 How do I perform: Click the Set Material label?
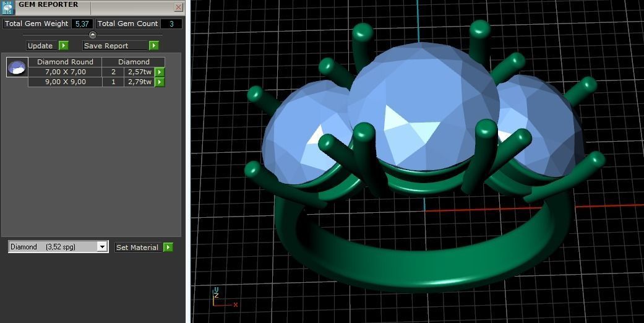coord(138,247)
